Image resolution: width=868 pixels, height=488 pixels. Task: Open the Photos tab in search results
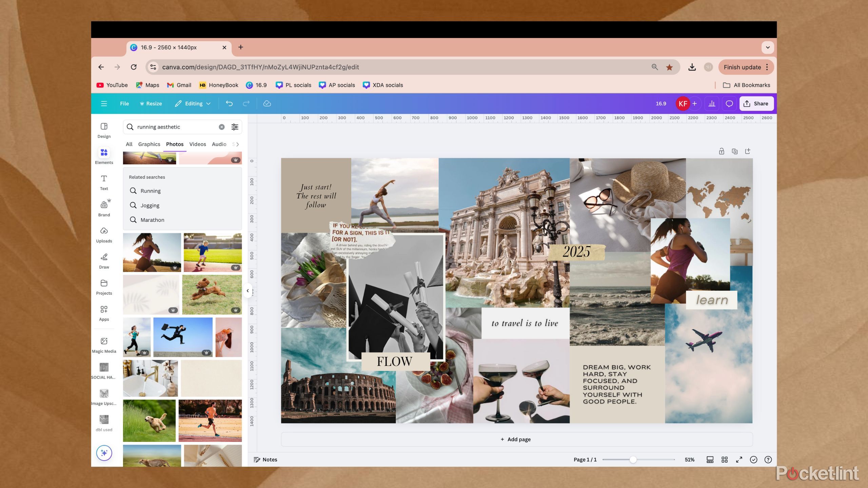tap(174, 144)
